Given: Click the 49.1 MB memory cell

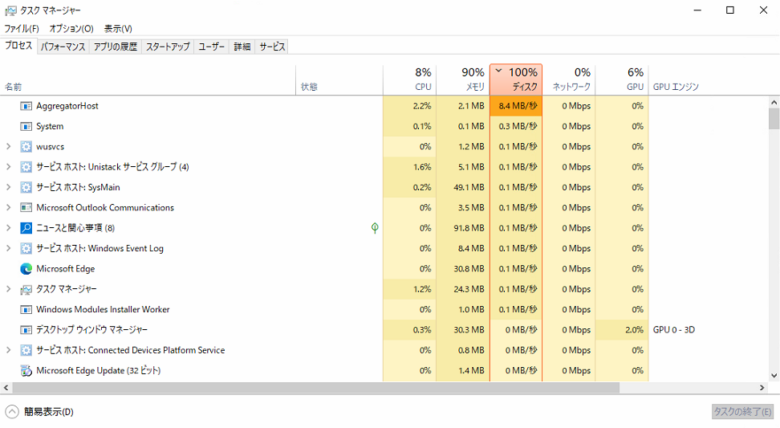Looking at the screenshot, I should [x=463, y=188].
